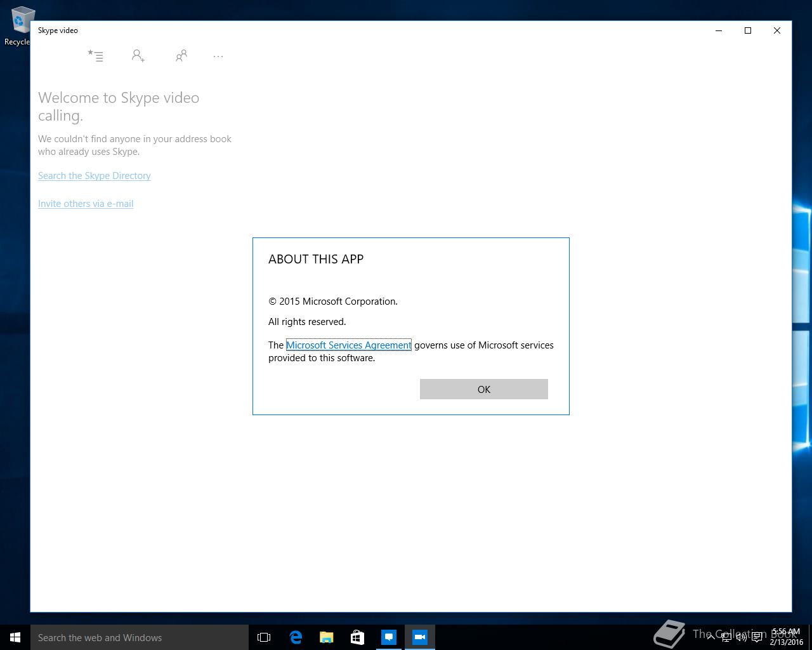
Task: Minimize the Skype video window
Action: 719,30
